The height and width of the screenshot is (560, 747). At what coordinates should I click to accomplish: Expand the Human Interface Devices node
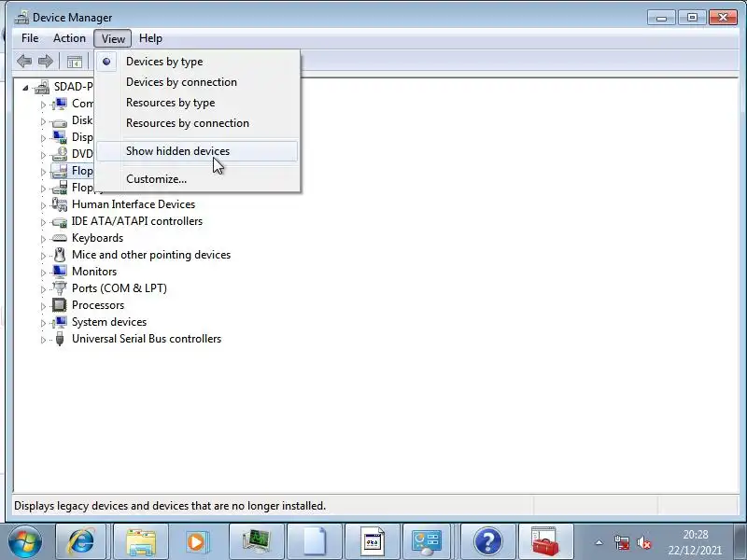coord(43,205)
